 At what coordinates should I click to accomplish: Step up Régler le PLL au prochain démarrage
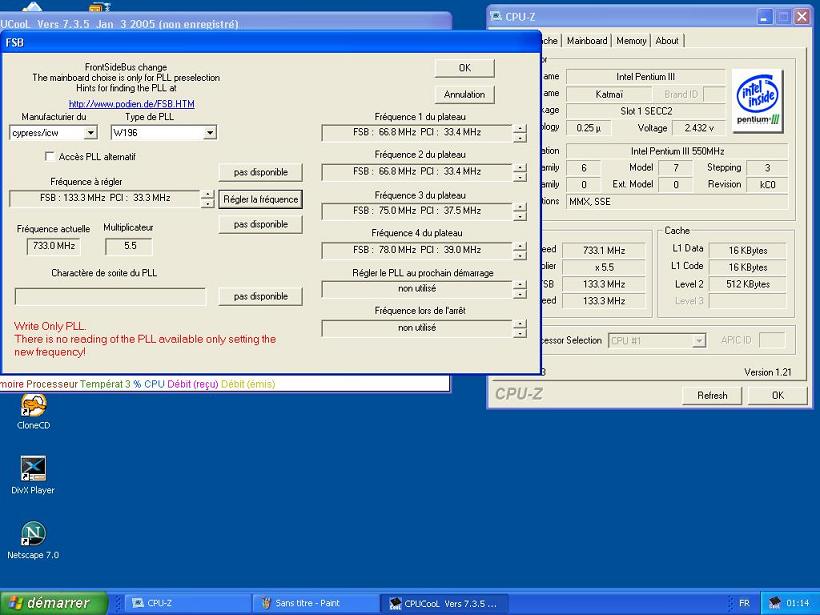click(x=520, y=284)
